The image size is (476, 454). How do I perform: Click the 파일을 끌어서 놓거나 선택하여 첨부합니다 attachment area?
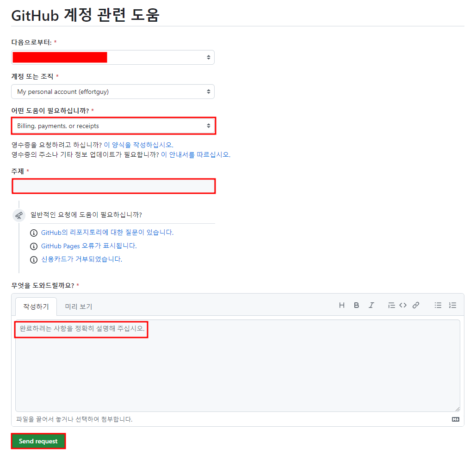(x=74, y=419)
